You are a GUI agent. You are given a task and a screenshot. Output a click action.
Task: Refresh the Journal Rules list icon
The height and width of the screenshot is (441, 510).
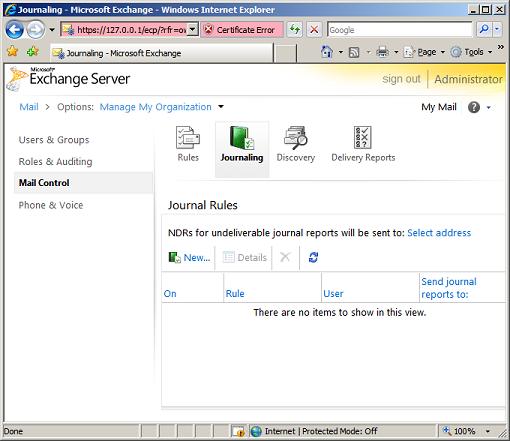[x=313, y=257]
